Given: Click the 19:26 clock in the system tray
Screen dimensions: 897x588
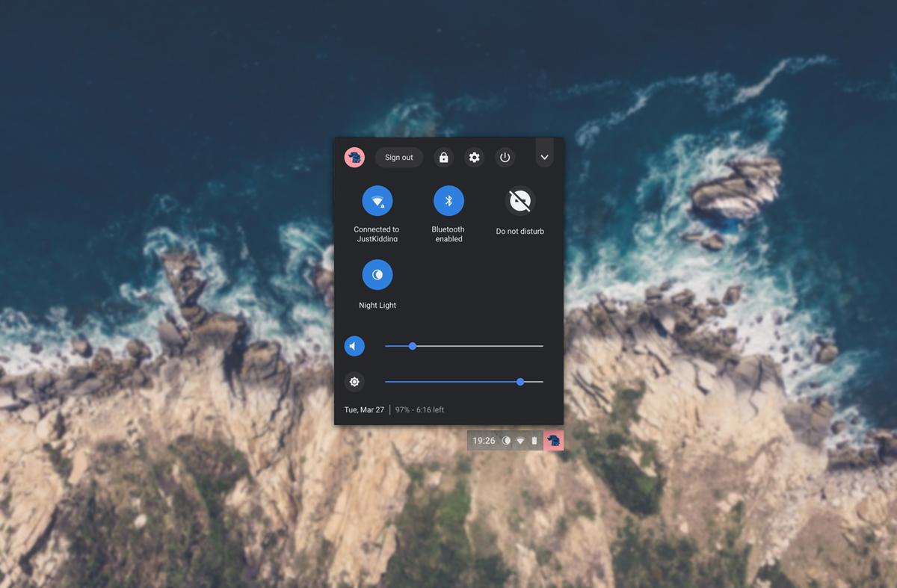Looking at the screenshot, I should tap(484, 441).
